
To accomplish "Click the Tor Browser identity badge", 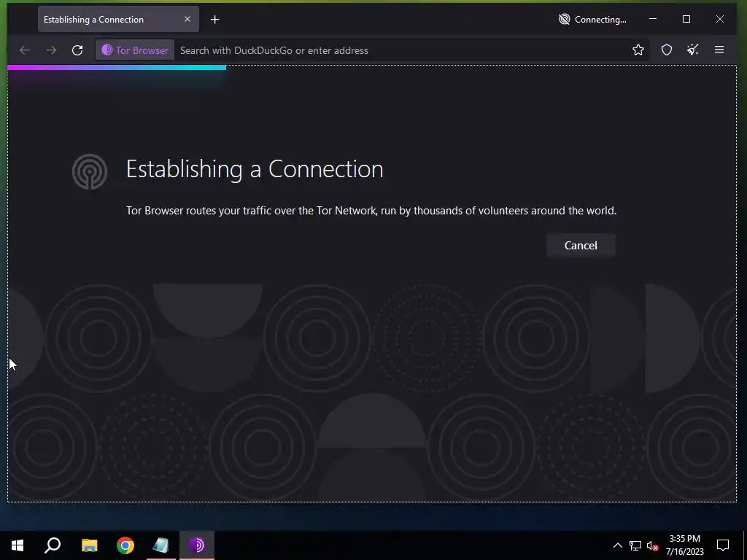I will pyautogui.click(x=135, y=50).
